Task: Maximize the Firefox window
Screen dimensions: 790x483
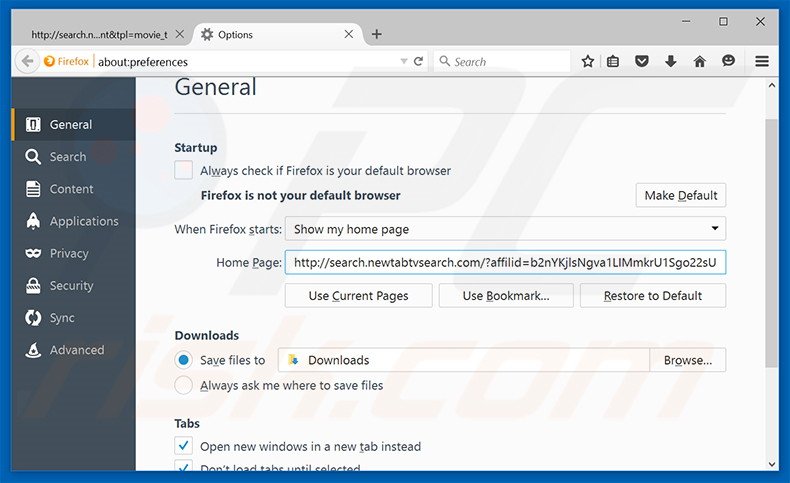Action: 723,22
